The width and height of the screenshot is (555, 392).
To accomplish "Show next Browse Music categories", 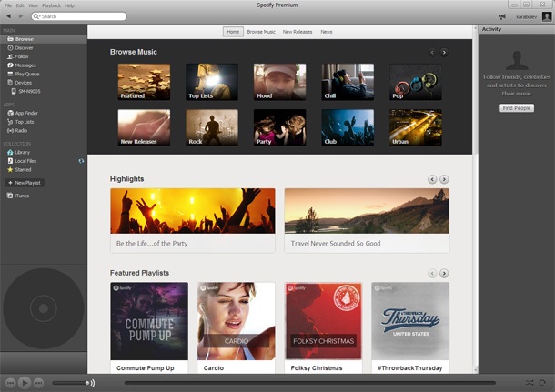I will [x=444, y=53].
